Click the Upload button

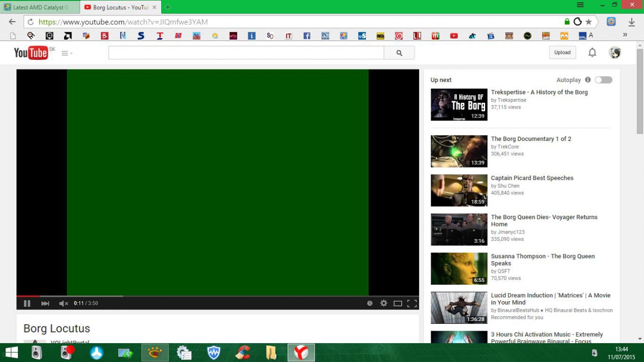pos(562,53)
